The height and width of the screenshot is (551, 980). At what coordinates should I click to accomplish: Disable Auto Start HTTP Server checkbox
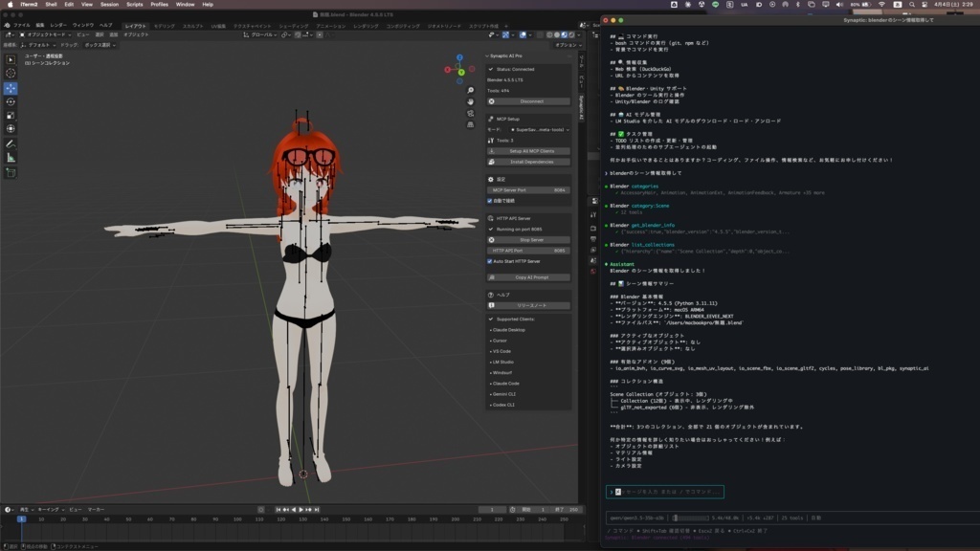coord(491,260)
